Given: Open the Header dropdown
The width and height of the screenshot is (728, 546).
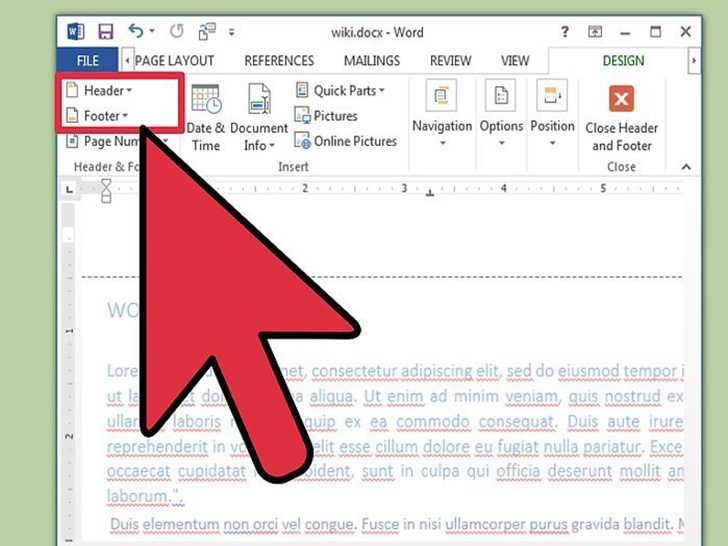Looking at the screenshot, I should tap(99, 90).
